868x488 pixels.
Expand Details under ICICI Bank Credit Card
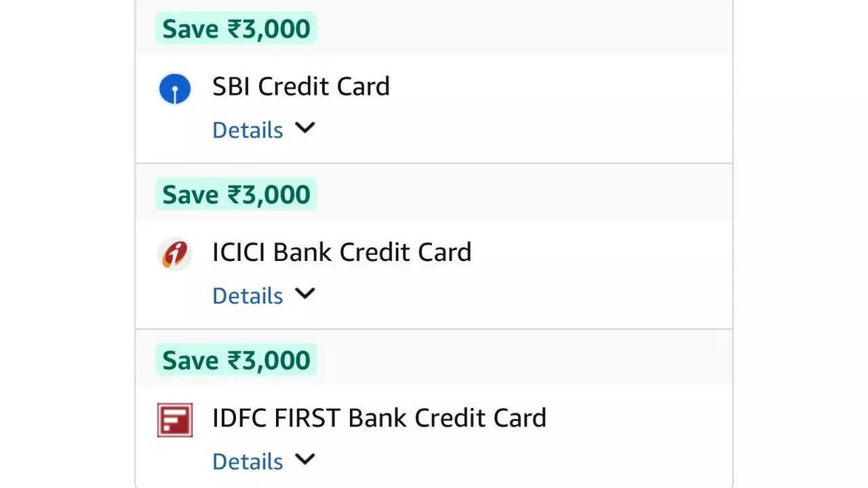248,295
